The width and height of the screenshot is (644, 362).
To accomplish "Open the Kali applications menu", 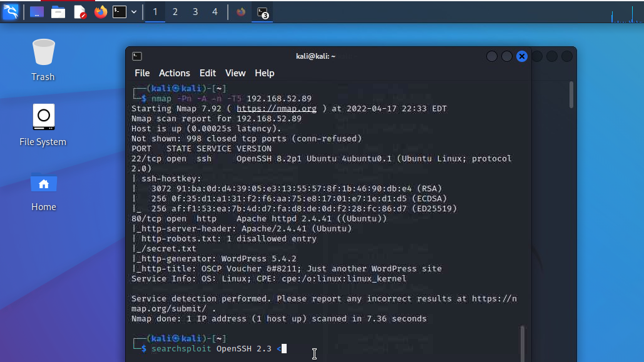I will pyautogui.click(x=10, y=12).
